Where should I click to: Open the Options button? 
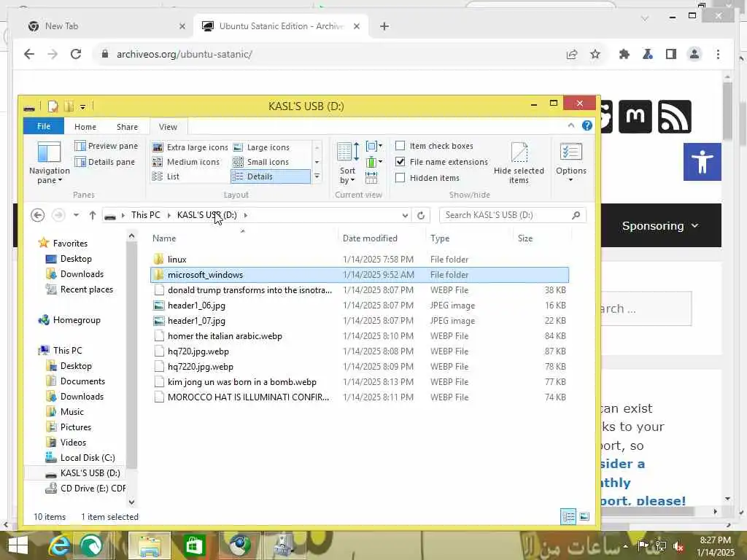(570, 163)
